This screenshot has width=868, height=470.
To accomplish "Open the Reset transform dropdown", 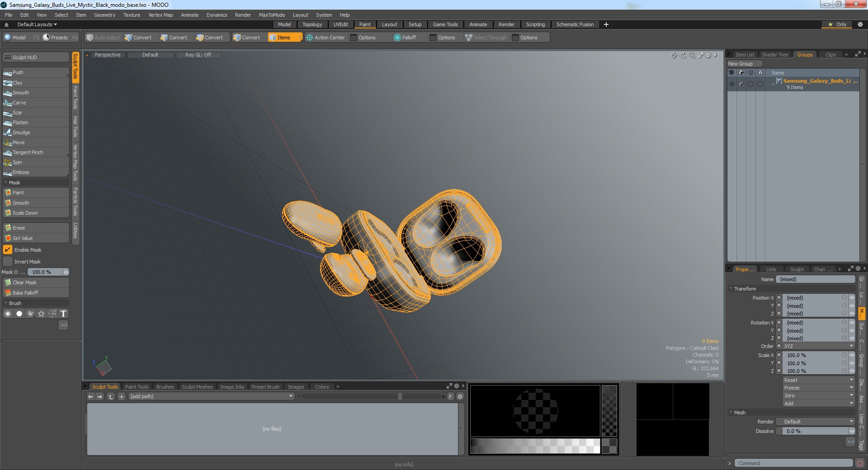I will (x=818, y=380).
